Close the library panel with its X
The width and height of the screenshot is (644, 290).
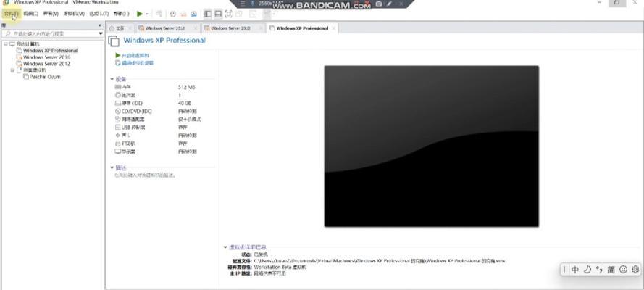pos(100,25)
